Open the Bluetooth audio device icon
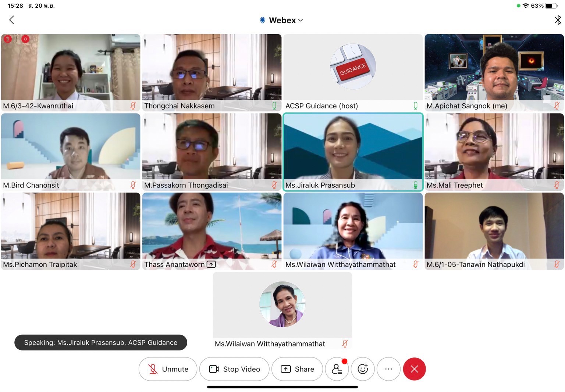The width and height of the screenshot is (565, 392). [x=558, y=20]
